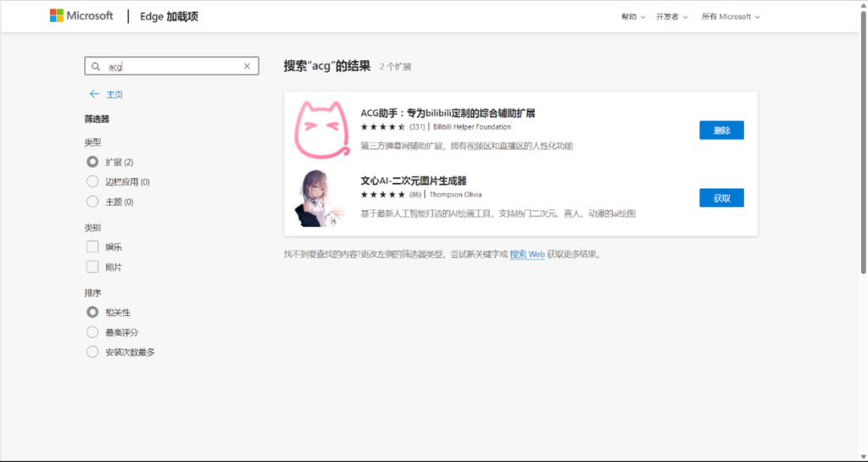Check the 娱乐 category box
The height and width of the screenshot is (462, 868).
[92, 247]
